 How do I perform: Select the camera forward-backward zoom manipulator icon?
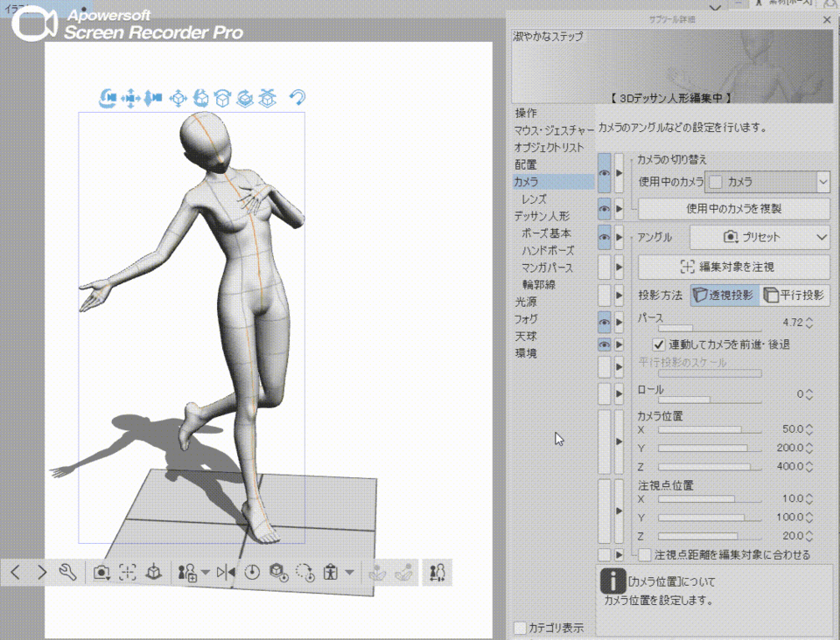153,98
